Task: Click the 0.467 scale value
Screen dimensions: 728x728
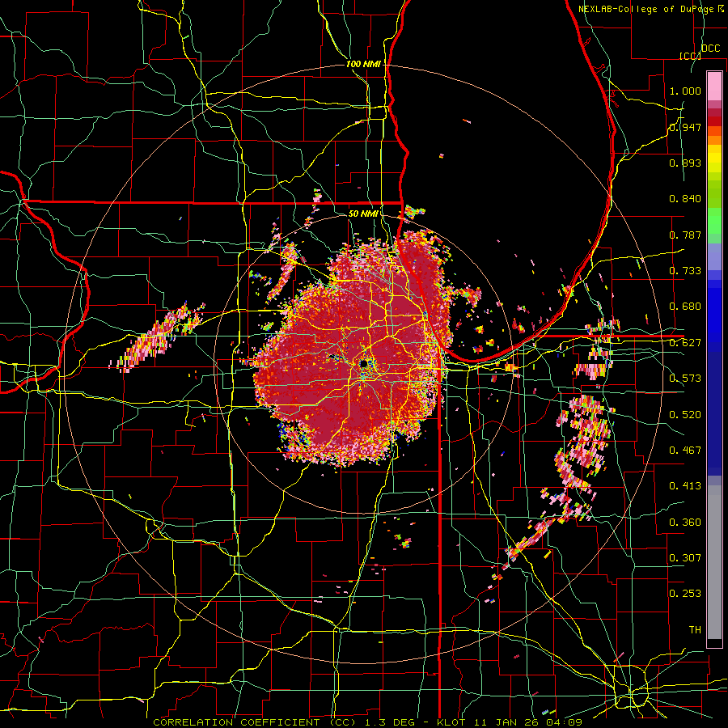Action: [685, 451]
